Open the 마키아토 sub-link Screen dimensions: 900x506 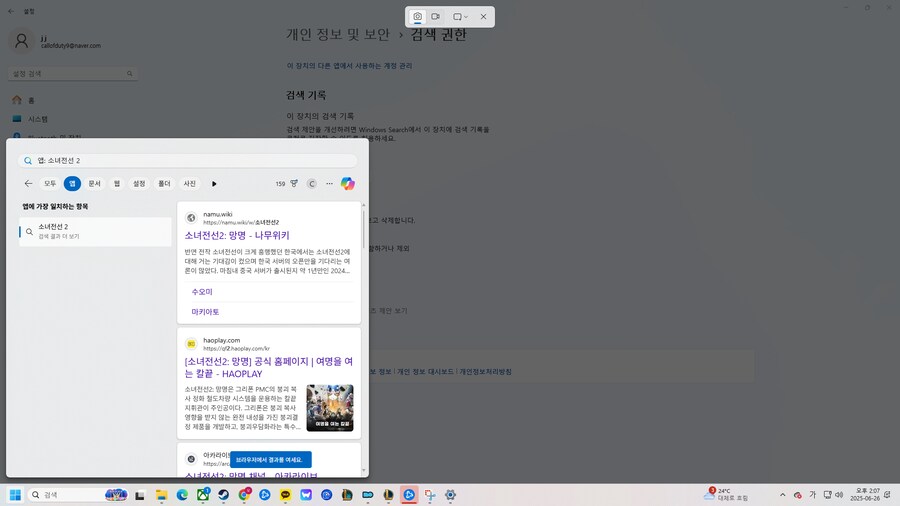(205, 312)
